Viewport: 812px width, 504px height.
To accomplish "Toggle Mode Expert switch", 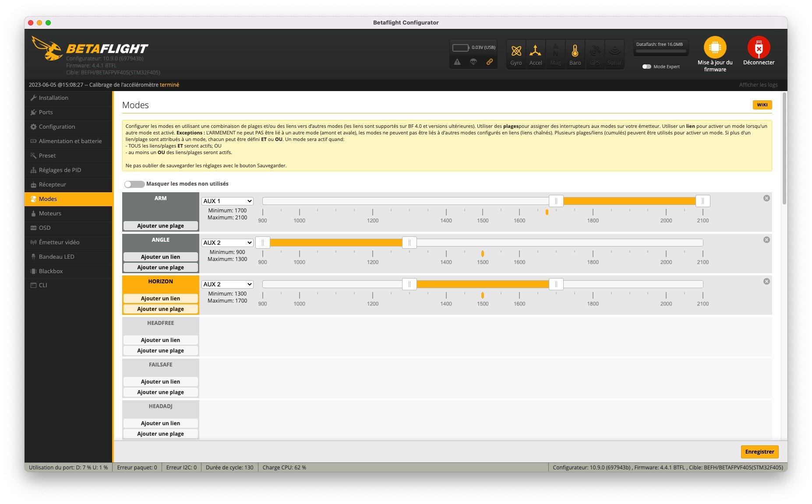I will click(x=646, y=67).
